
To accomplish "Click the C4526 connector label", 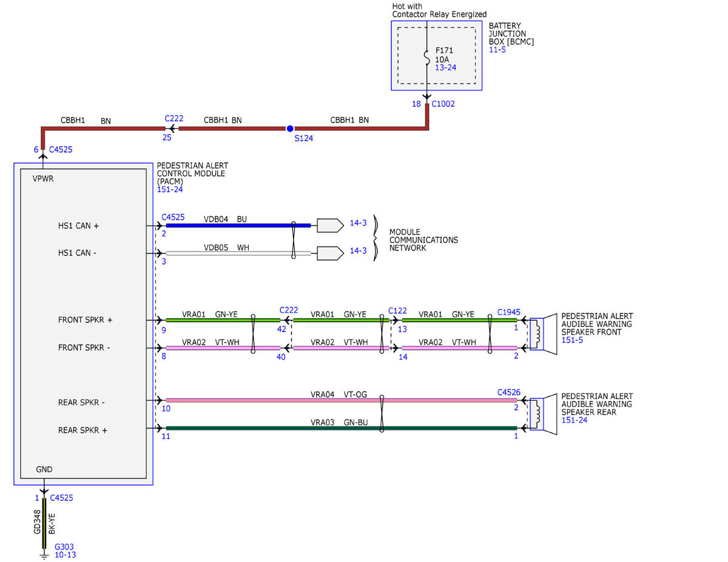I will pyautogui.click(x=508, y=392).
